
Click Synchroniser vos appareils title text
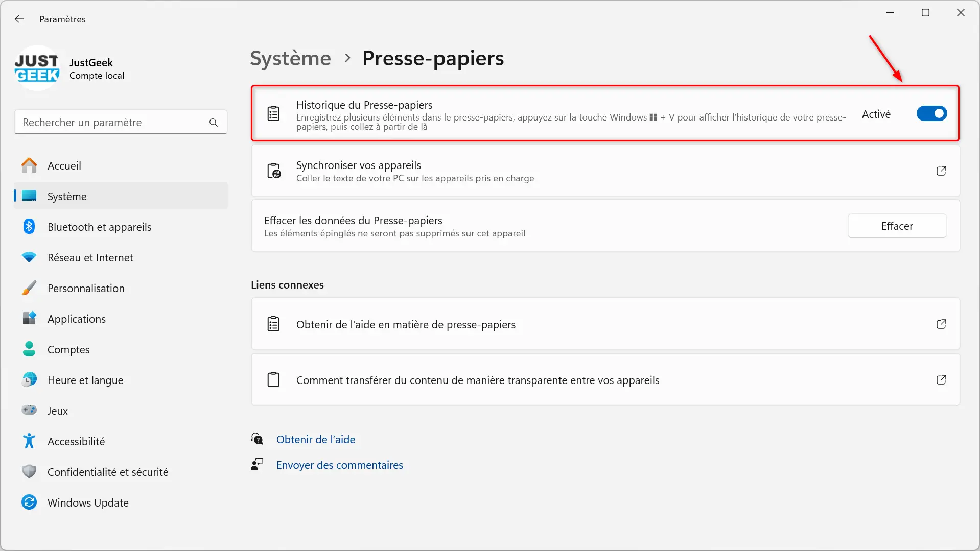(359, 165)
